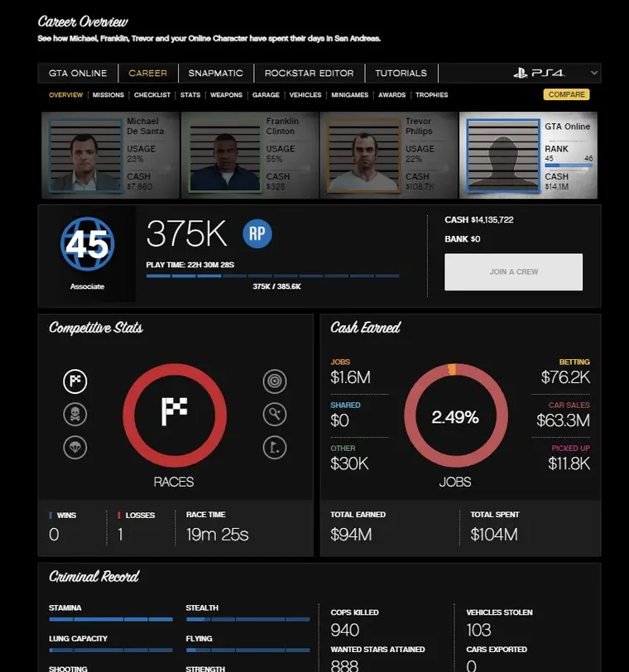629x672 pixels.
Task: Click the yellow COMPARE button
Action: [x=566, y=94]
